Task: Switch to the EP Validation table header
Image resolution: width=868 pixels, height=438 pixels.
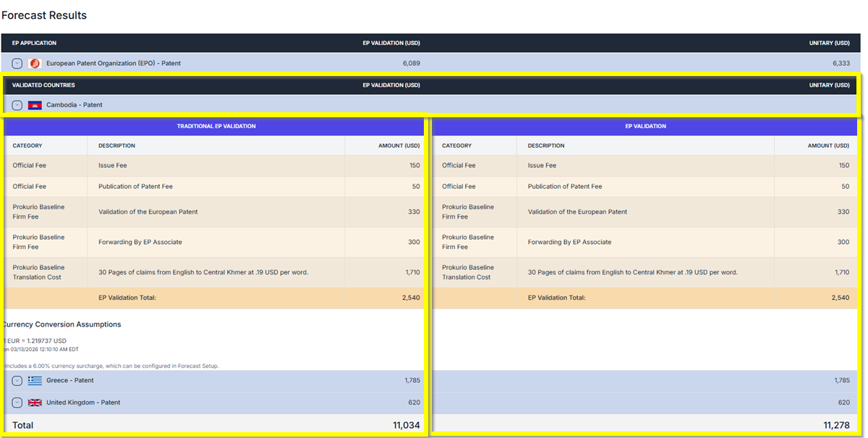Action: [645, 126]
